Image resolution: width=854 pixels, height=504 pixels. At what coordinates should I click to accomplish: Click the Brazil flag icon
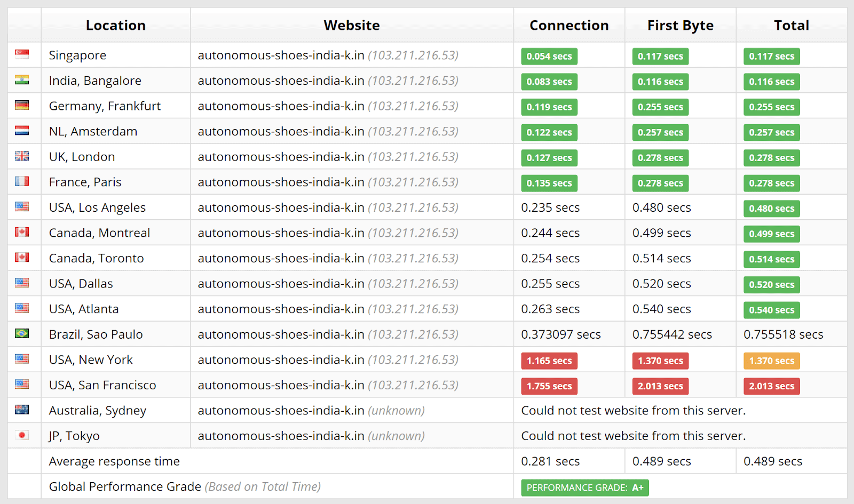point(22,333)
